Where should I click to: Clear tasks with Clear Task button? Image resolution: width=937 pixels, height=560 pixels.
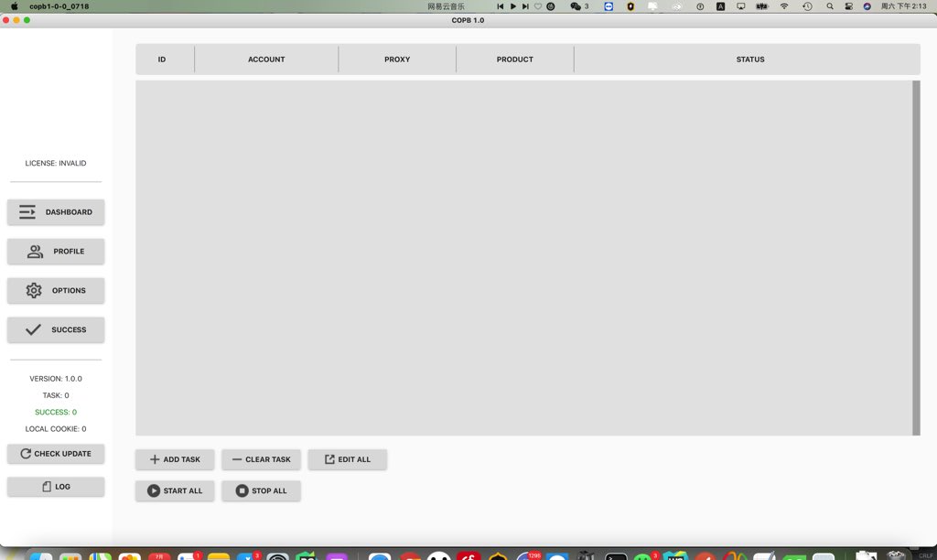(x=261, y=459)
